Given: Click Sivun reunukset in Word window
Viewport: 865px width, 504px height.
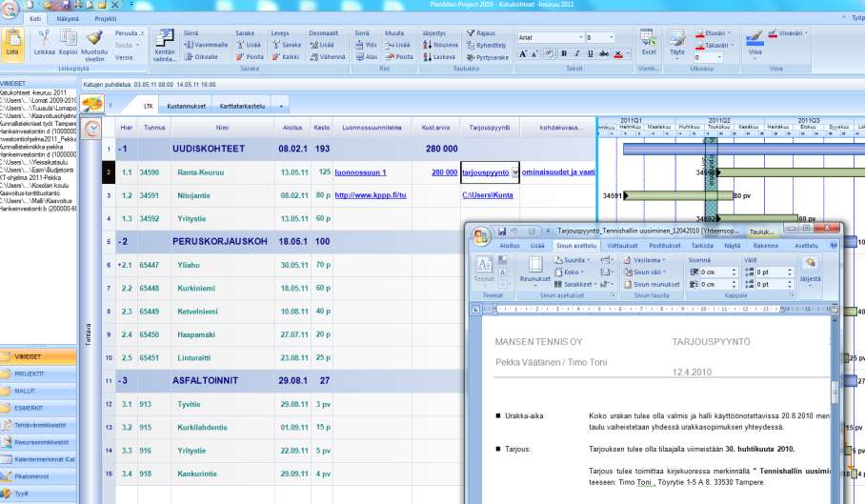Looking at the screenshot, I should (x=652, y=285).
